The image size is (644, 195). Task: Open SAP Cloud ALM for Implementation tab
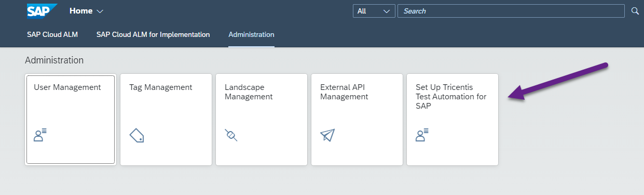tap(153, 34)
